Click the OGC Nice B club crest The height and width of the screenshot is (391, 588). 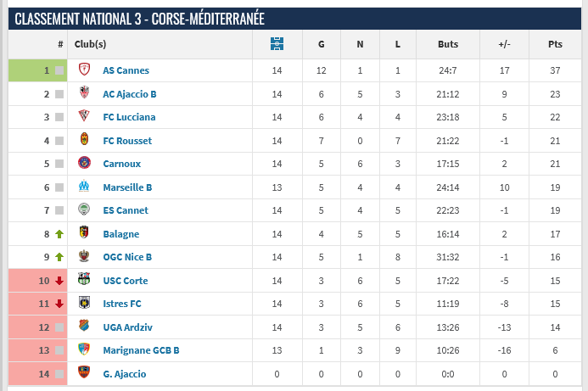point(84,256)
